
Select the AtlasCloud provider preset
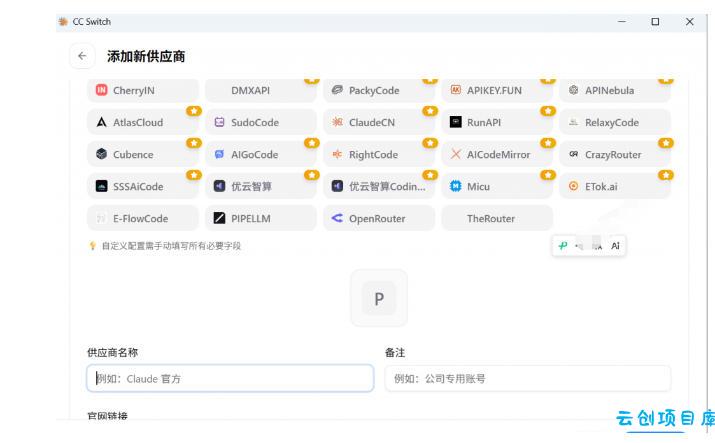[x=143, y=122]
